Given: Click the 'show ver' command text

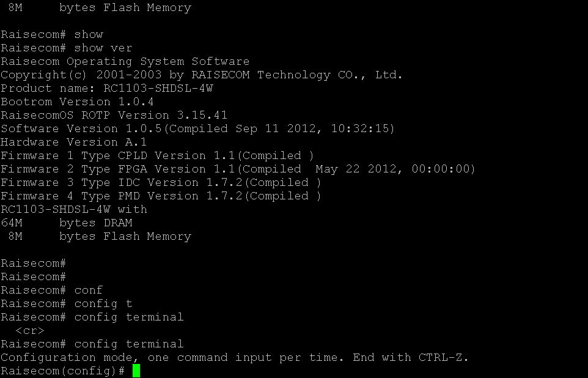Looking at the screenshot, I should 103,48.
